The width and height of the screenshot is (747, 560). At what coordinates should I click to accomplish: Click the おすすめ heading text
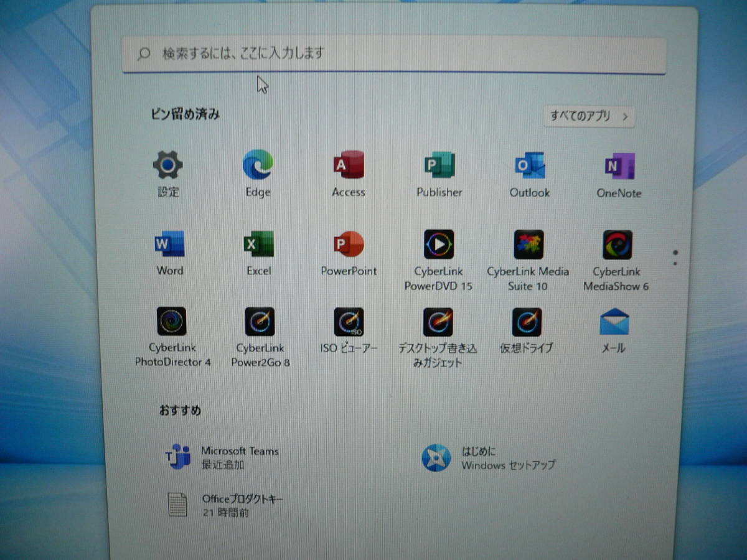[180, 411]
